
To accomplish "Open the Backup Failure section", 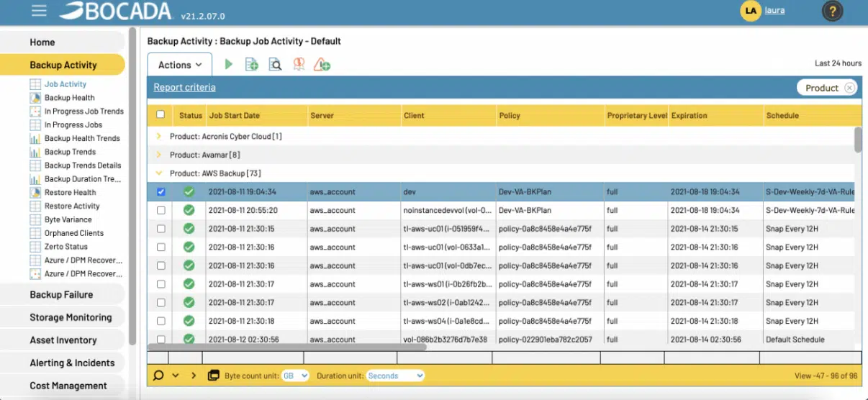I will pos(63,294).
